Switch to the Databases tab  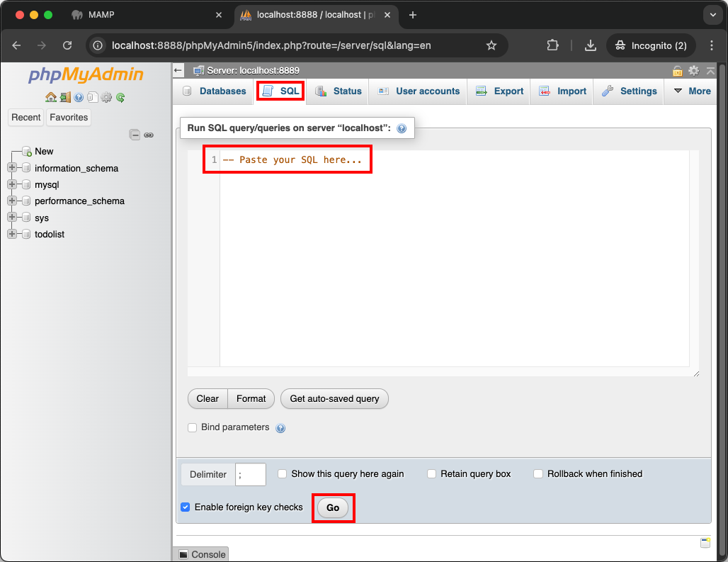215,91
